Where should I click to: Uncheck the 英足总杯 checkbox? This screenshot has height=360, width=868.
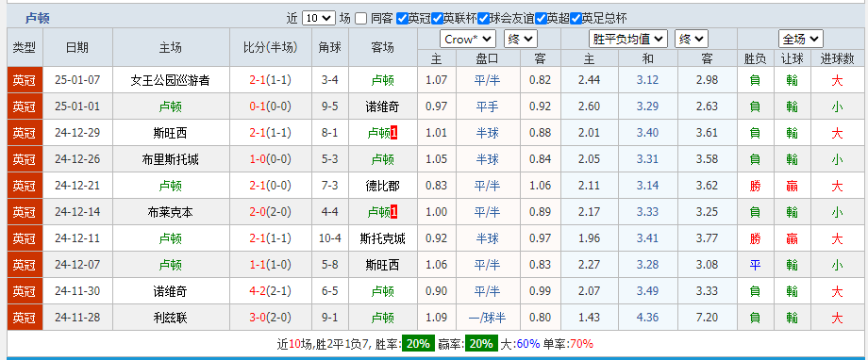click(x=576, y=18)
